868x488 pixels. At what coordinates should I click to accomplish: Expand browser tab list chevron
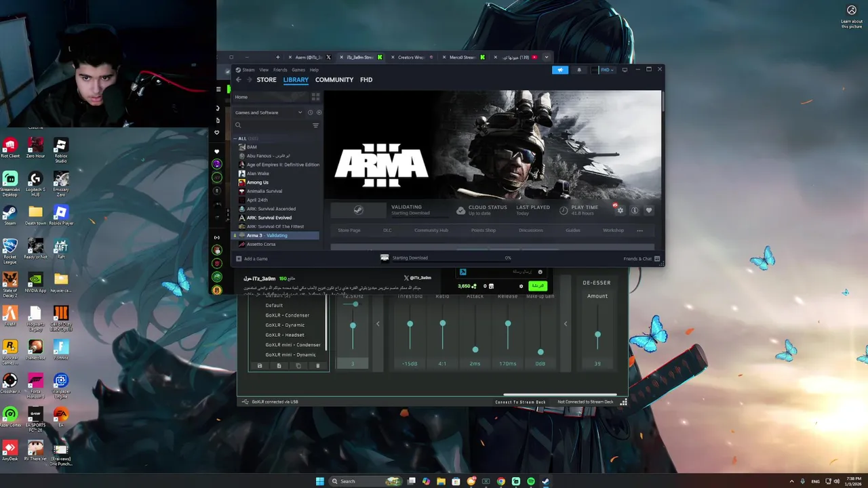coord(547,57)
